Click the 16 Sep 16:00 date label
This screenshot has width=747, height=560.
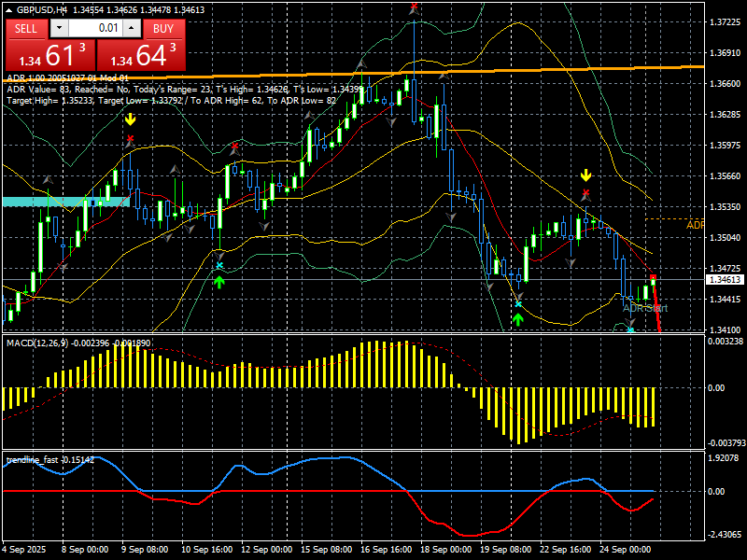[x=386, y=549]
